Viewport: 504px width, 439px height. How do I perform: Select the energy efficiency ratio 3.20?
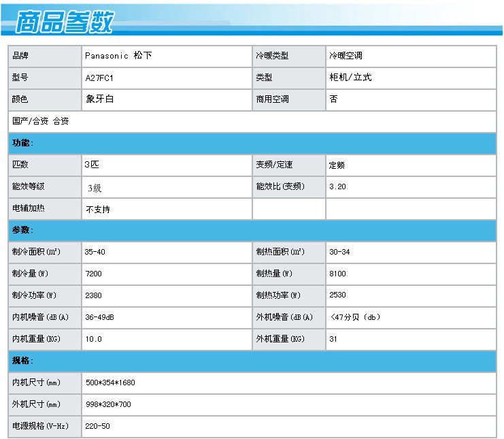(x=337, y=186)
